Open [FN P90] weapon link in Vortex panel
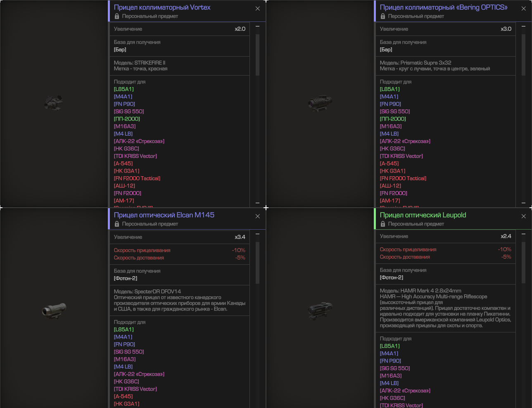The image size is (532, 408). [x=124, y=104]
